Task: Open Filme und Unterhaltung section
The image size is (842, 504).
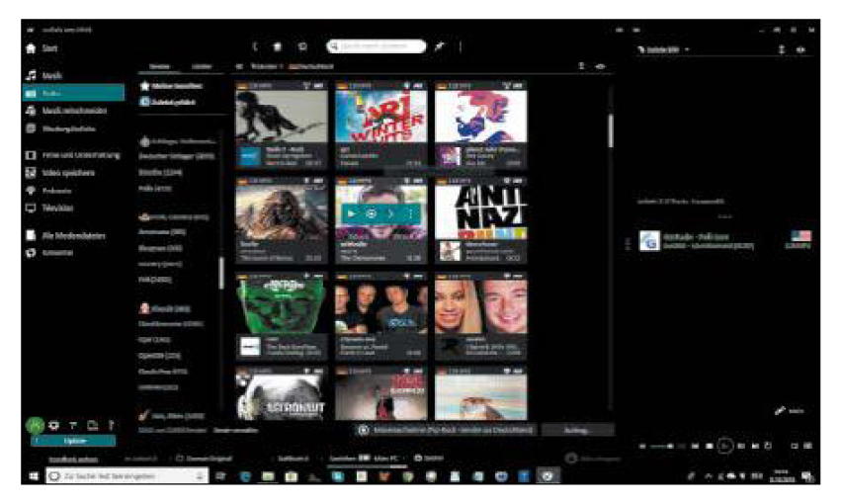Action: (73, 155)
